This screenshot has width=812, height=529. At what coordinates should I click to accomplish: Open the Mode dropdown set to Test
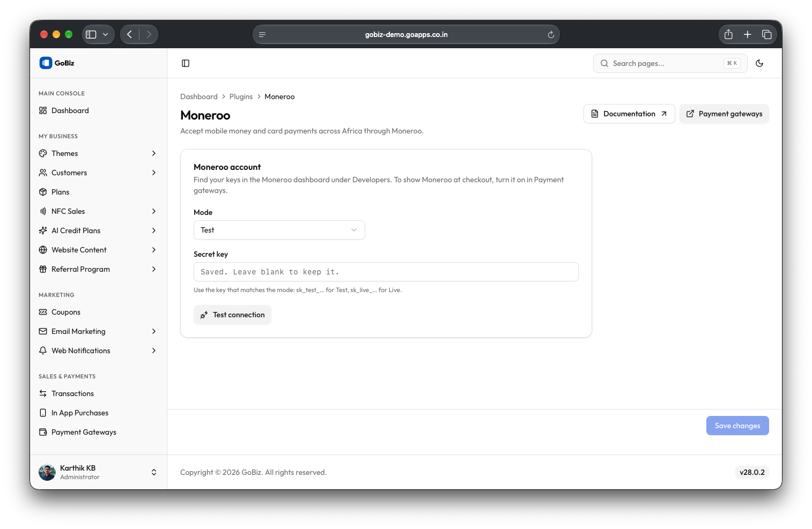(279, 230)
